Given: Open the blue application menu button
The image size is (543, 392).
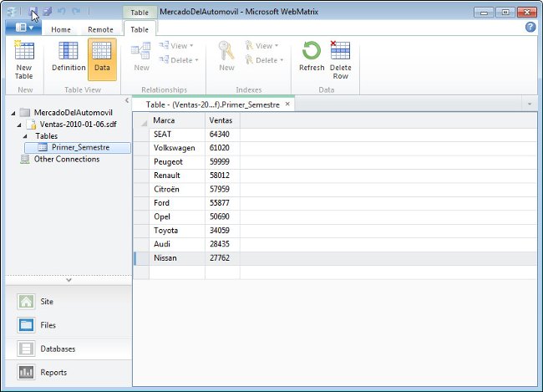Looking at the screenshot, I should [23, 28].
